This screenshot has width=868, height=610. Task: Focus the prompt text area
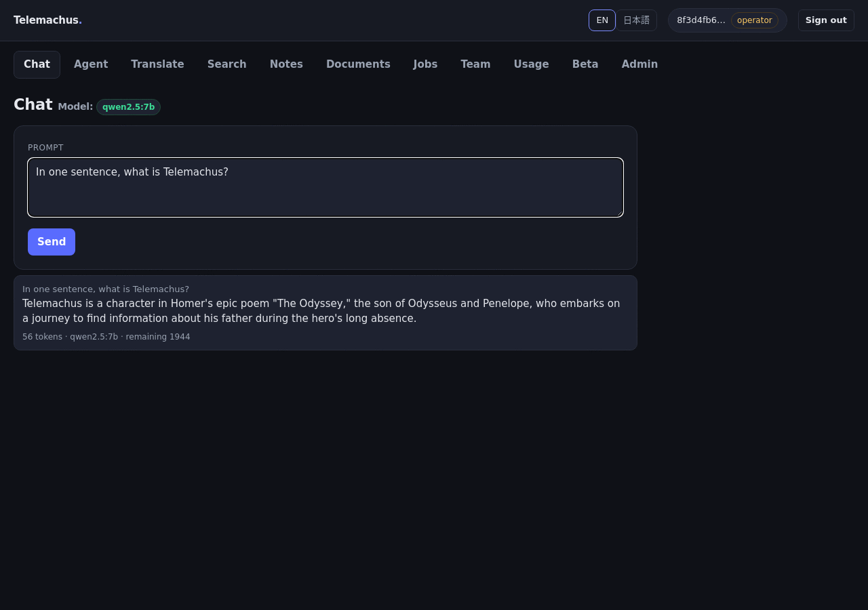pyautogui.click(x=325, y=188)
